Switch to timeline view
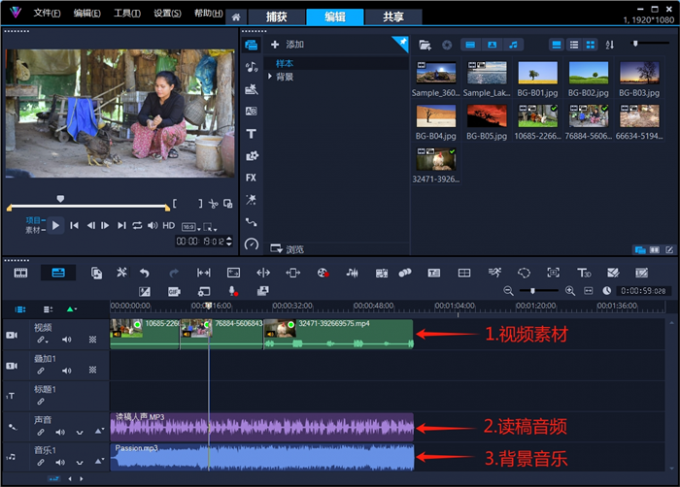The image size is (680, 487). pyautogui.click(x=58, y=273)
